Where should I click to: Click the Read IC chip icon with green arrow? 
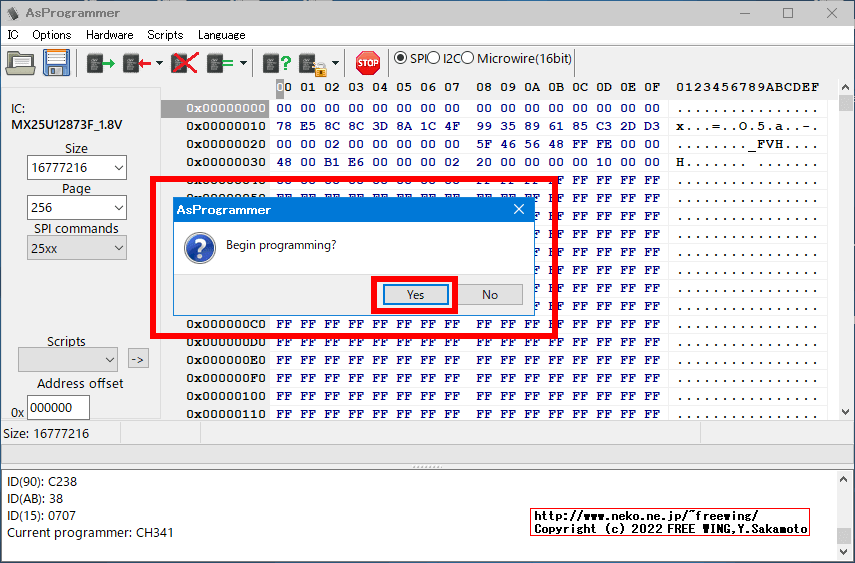click(101, 64)
